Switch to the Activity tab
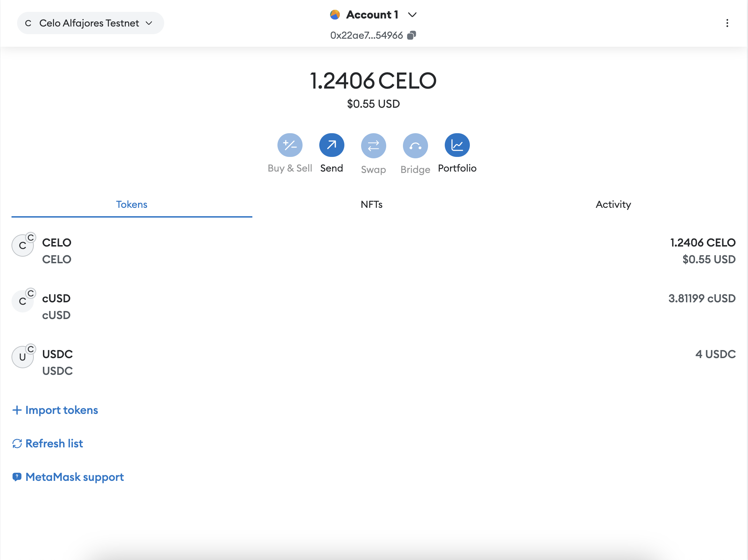The image size is (748, 560). click(x=613, y=204)
